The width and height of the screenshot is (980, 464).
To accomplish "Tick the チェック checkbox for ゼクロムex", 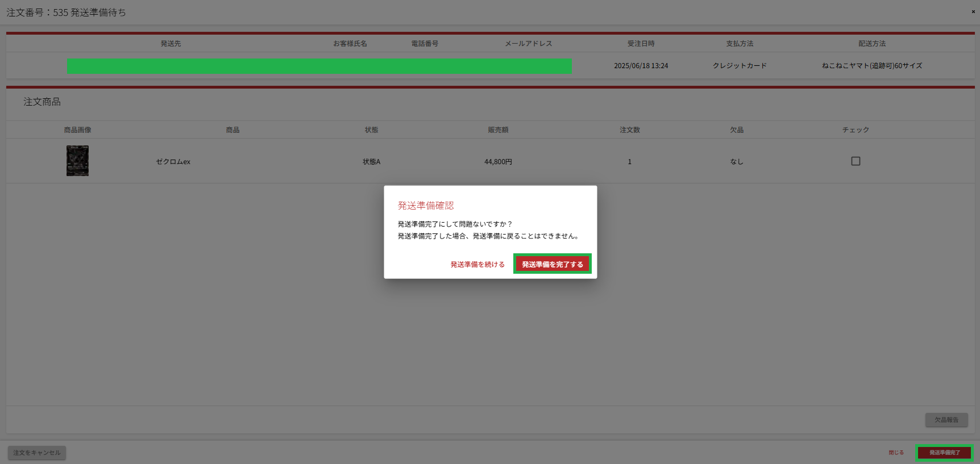I will [x=856, y=161].
